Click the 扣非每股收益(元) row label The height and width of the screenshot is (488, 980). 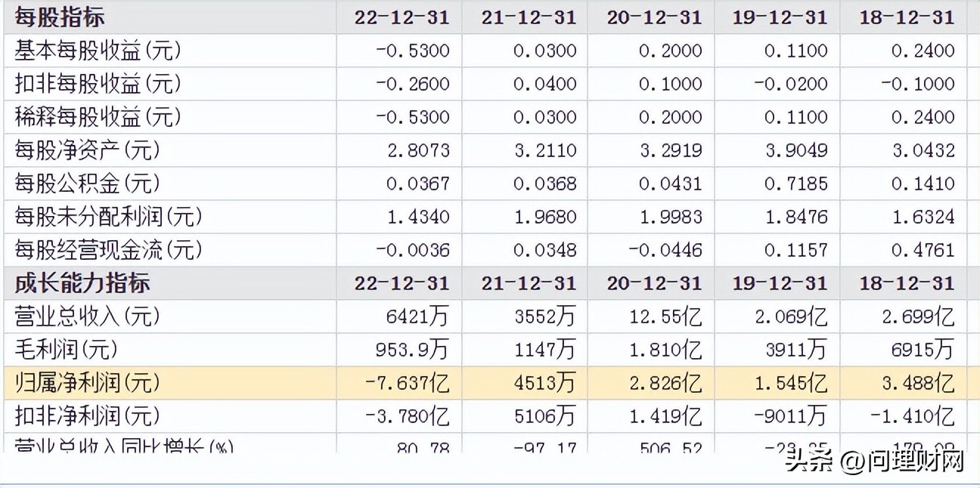(x=98, y=84)
